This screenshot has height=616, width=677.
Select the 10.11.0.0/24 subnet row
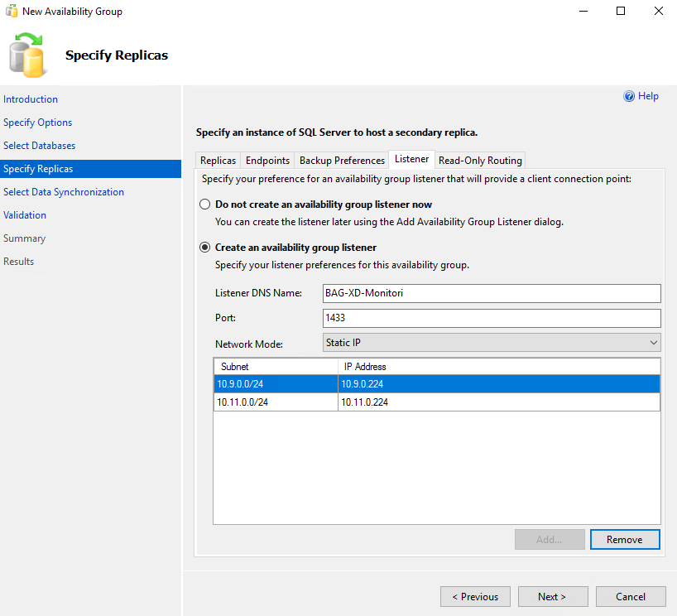click(x=437, y=402)
